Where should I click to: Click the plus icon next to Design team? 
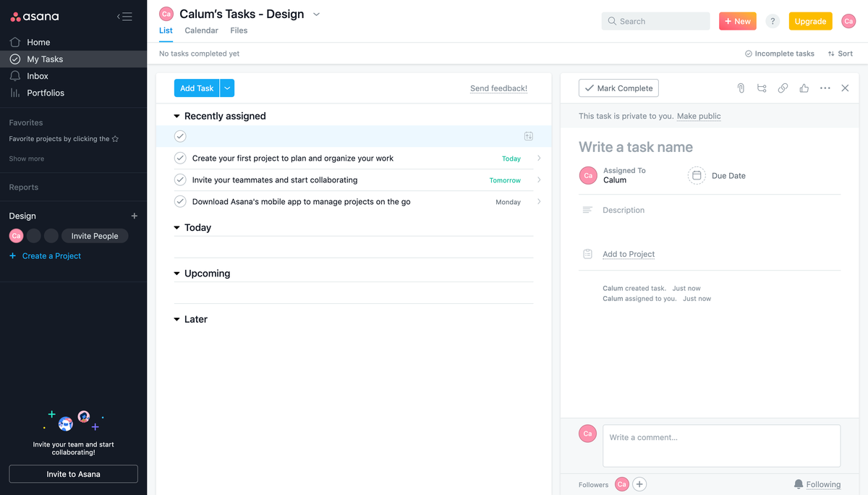pos(134,216)
